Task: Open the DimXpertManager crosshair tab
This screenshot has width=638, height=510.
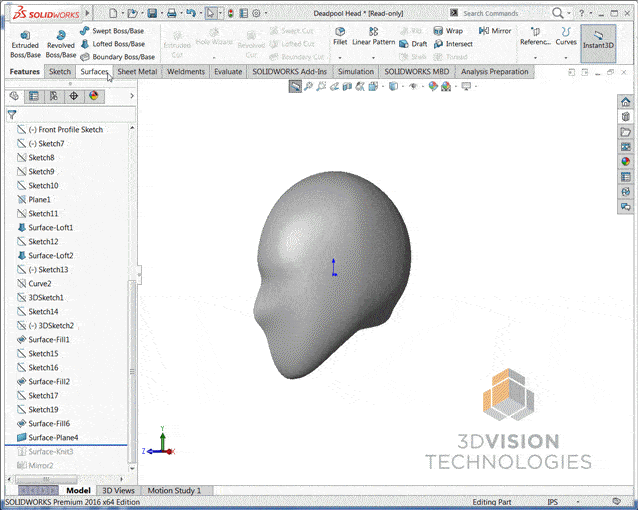Action: pyautogui.click(x=74, y=96)
